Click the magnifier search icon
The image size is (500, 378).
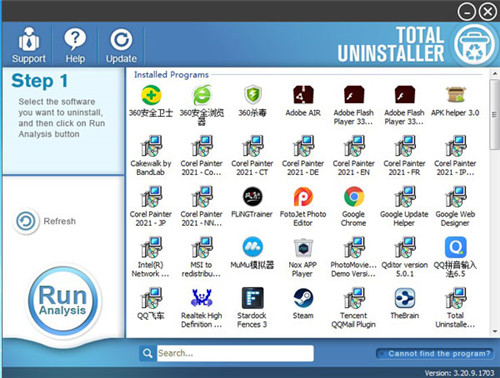[x=147, y=353]
